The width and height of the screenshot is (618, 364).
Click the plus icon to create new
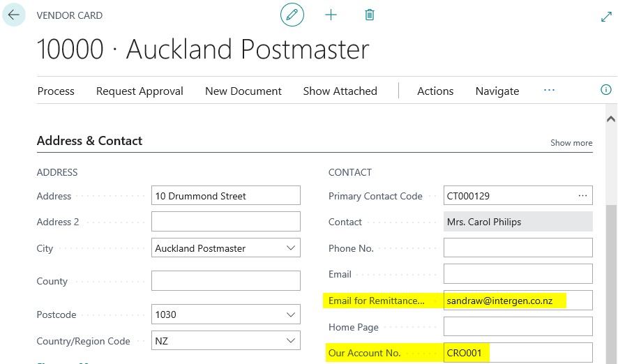(331, 15)
